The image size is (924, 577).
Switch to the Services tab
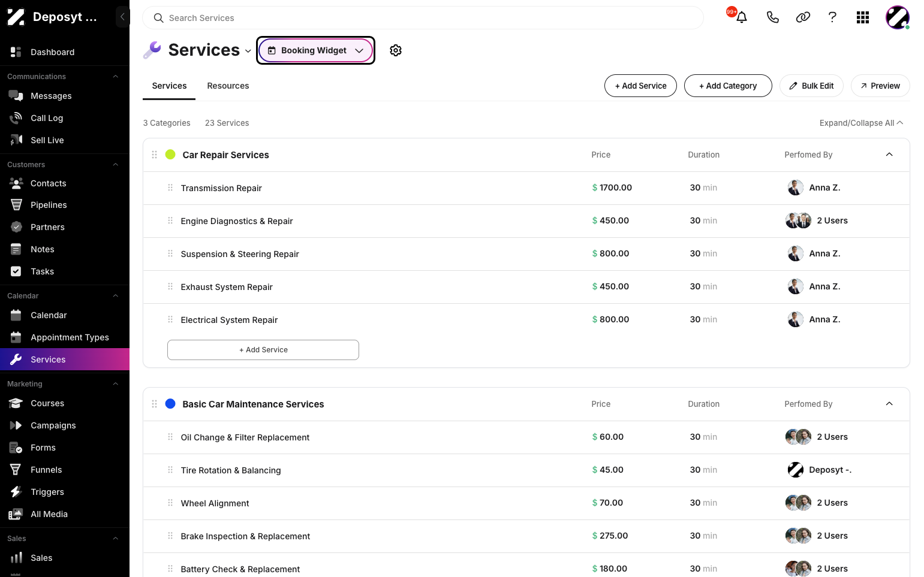169,86
